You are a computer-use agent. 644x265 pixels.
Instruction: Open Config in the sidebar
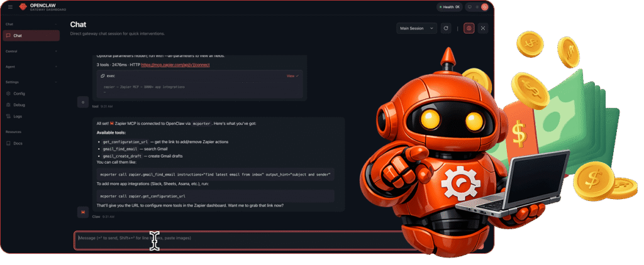click(19, 94)
